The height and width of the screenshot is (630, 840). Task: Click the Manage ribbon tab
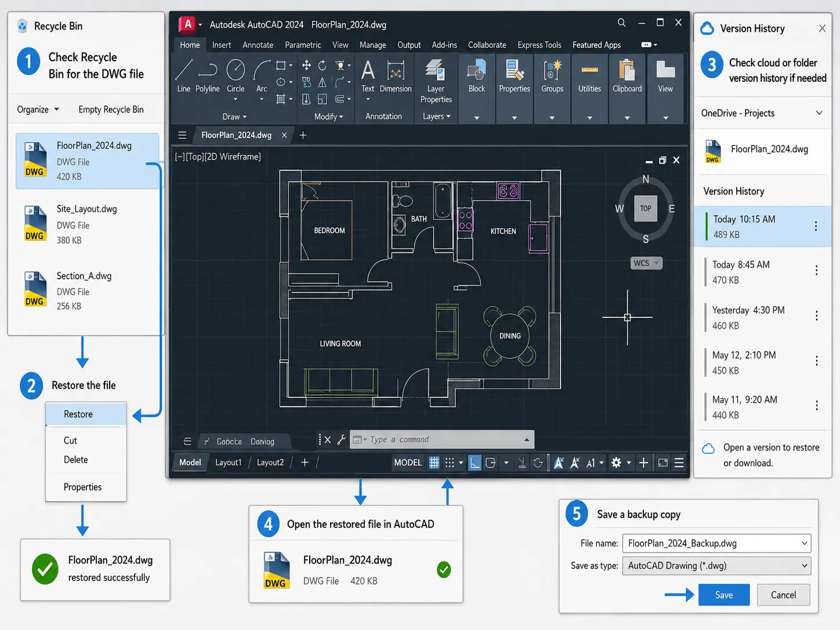(x=372, y=45)
